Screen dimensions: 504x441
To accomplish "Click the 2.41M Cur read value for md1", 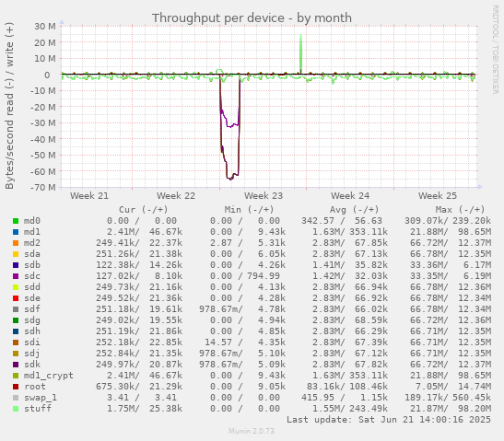I will [123, 232].
